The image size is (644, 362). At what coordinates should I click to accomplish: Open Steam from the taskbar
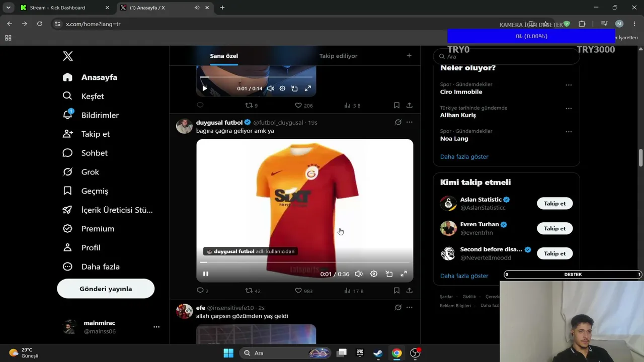pos(378,353)
